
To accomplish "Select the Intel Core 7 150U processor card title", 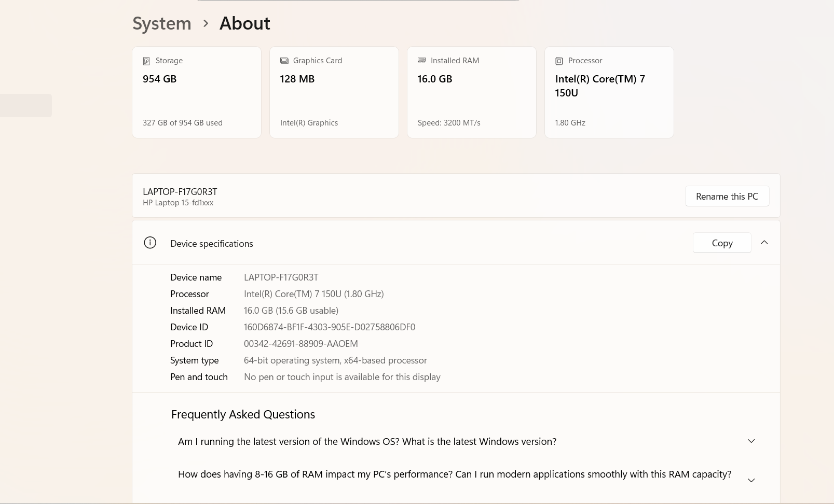I will [599, 86].
